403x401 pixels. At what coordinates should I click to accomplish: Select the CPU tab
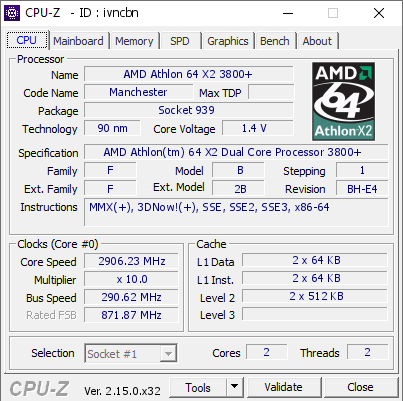pos(27,40)
